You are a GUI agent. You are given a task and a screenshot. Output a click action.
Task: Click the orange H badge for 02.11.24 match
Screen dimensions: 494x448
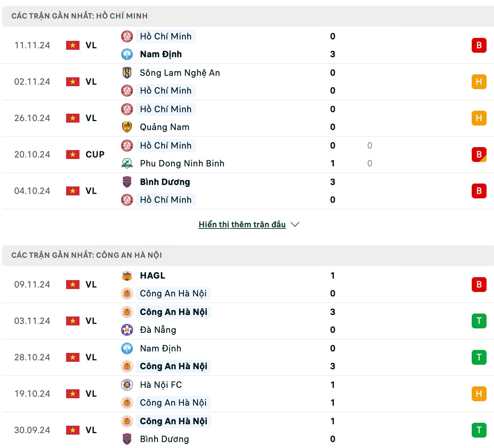pyautogui.click(x=479, y=82)
